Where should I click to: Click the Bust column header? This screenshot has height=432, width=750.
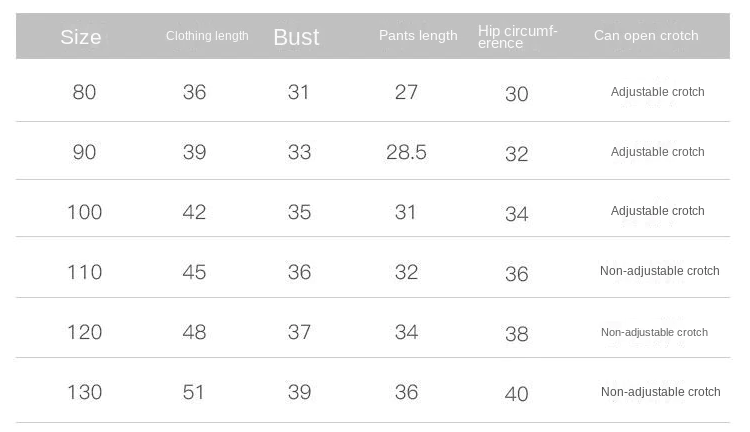click(296, 37)
